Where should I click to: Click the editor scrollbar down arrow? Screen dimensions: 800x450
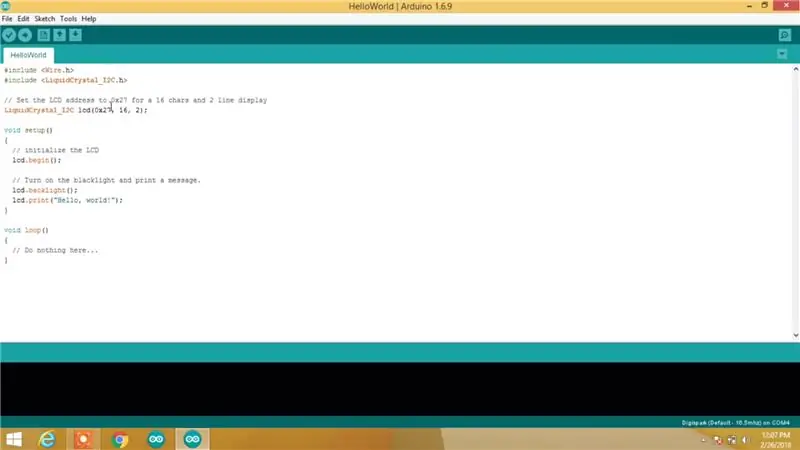(x=795, y=335)
